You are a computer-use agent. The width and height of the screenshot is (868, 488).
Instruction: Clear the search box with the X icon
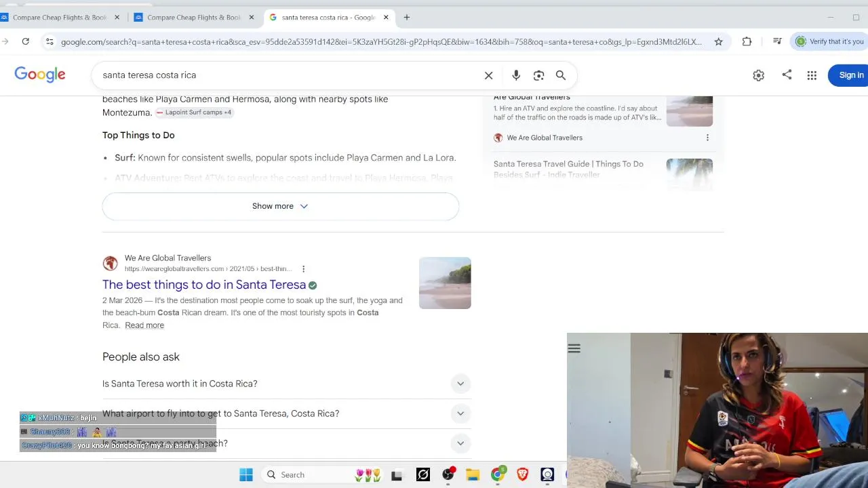[x=488, y=75]
